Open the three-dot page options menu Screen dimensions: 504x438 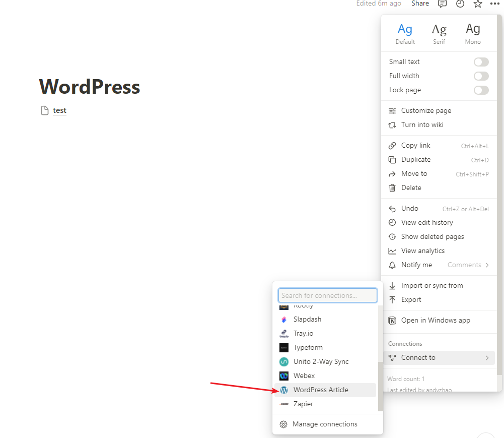point(495,4)
